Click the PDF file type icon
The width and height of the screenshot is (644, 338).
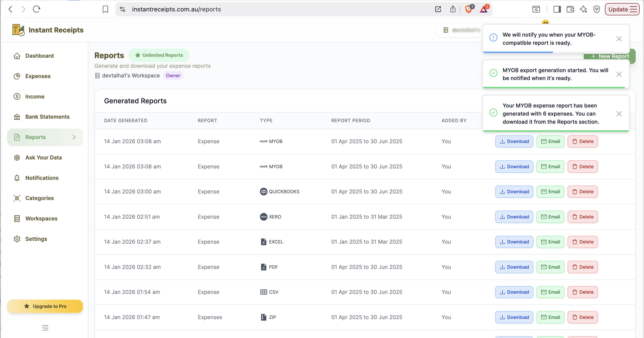264,267
